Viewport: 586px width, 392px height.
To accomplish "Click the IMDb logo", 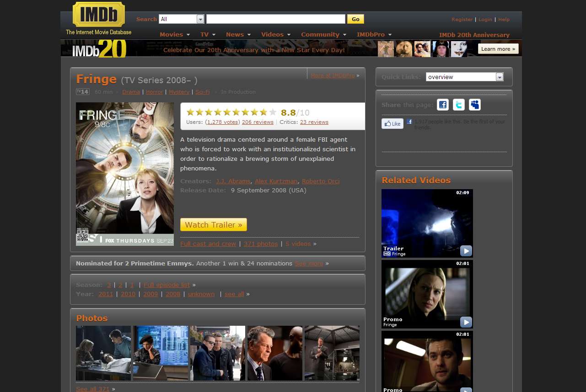I will click(x=98, y=15).
